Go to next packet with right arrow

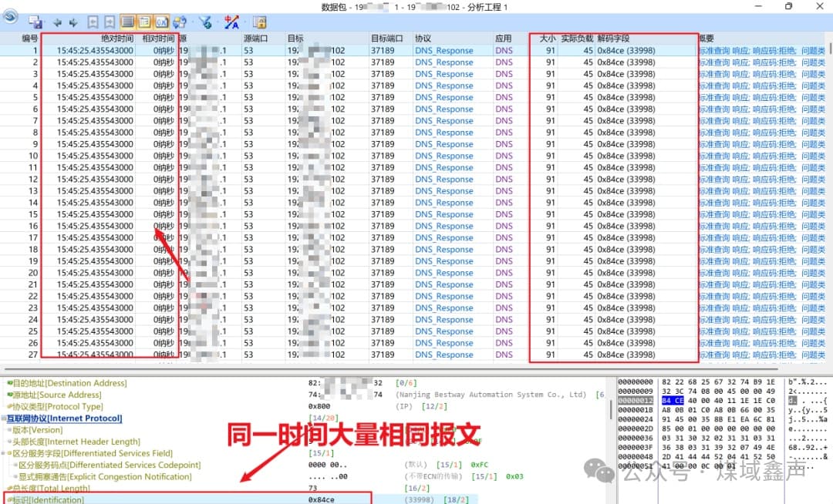click(73, 22)
